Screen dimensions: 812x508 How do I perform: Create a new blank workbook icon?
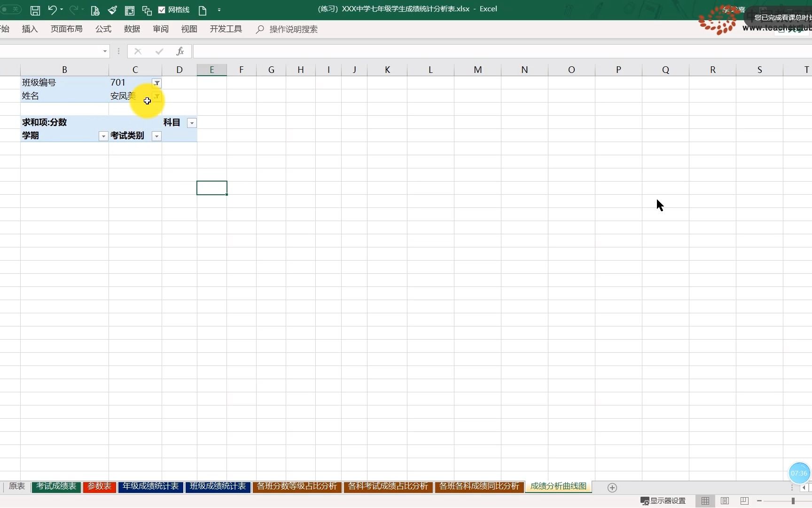203,10
